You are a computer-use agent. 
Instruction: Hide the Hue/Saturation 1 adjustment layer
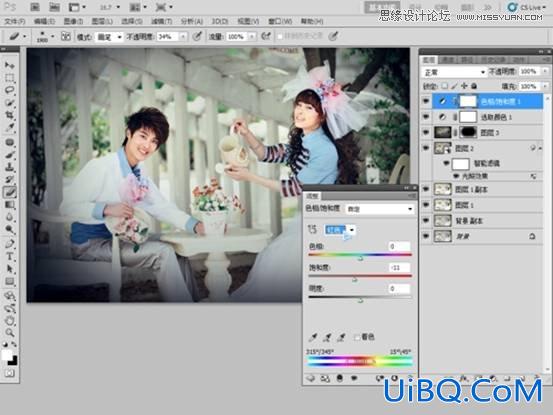[426, 102]
